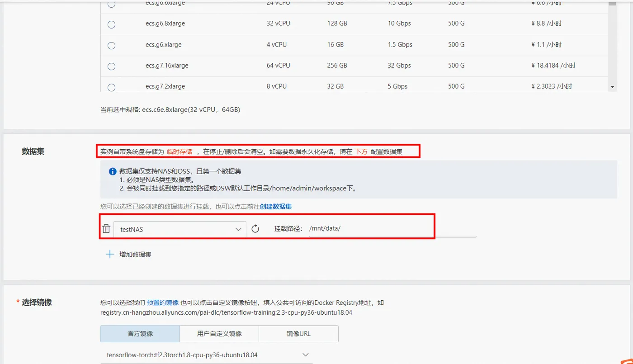The image size is (633, 364).
Task: Click the ¥ 1.1 /小时 price
Action: click(547, 45)
